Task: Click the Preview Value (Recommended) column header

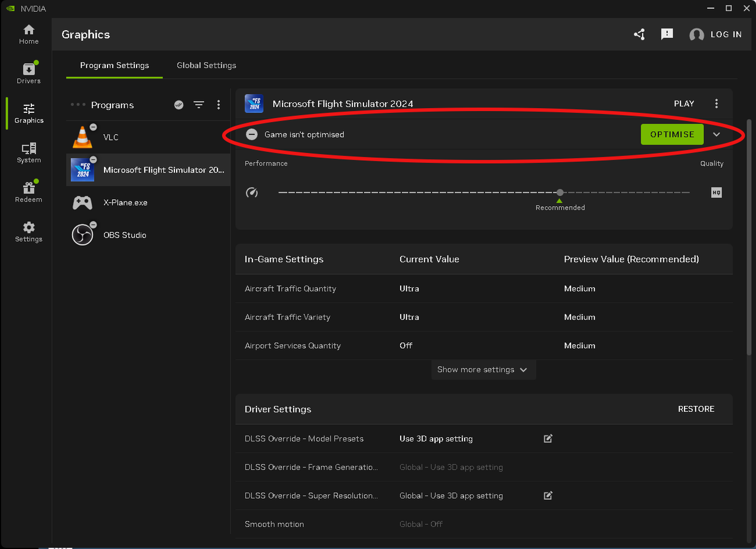Action: [x=631, y=259]
